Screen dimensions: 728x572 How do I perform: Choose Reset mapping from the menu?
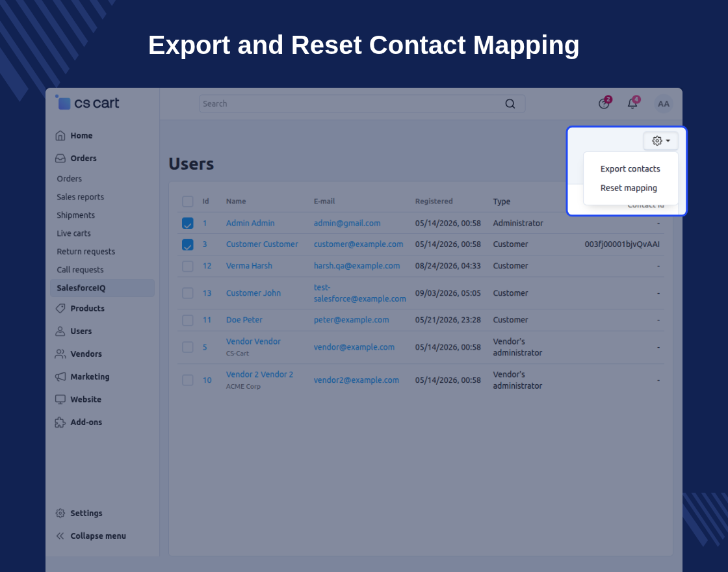(x=629, y=188)
